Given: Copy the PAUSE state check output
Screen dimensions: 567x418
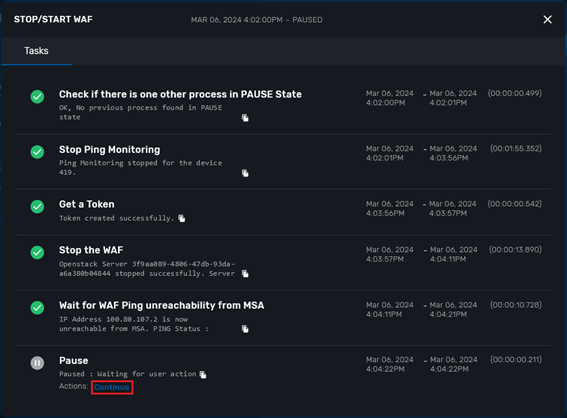Looking at the screenshot, I should (245, 118).
